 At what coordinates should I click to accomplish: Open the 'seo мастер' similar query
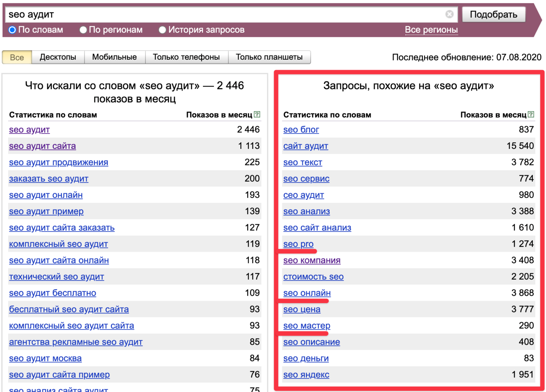click(307, 326)
